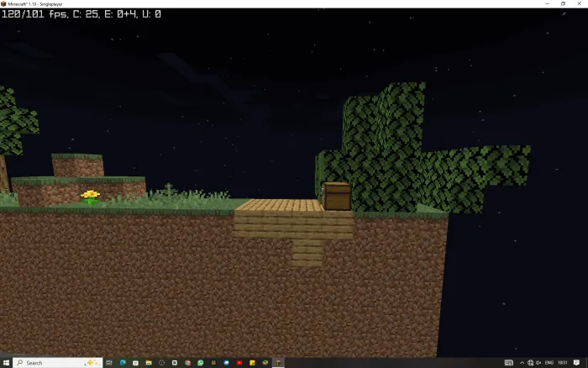Switch input language via ENG indicator
The image size is (588, 368).
point(549,363)
